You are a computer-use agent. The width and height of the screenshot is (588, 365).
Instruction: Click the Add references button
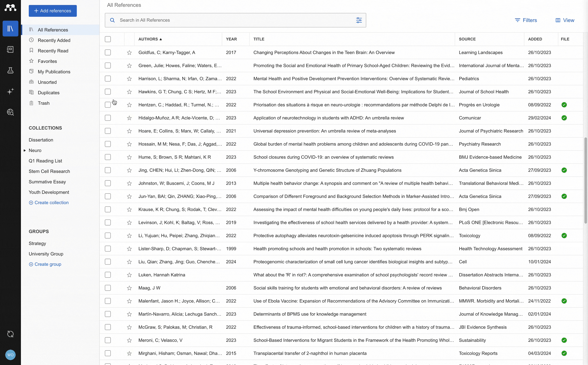pyautogui.click(x=53, y=11)
